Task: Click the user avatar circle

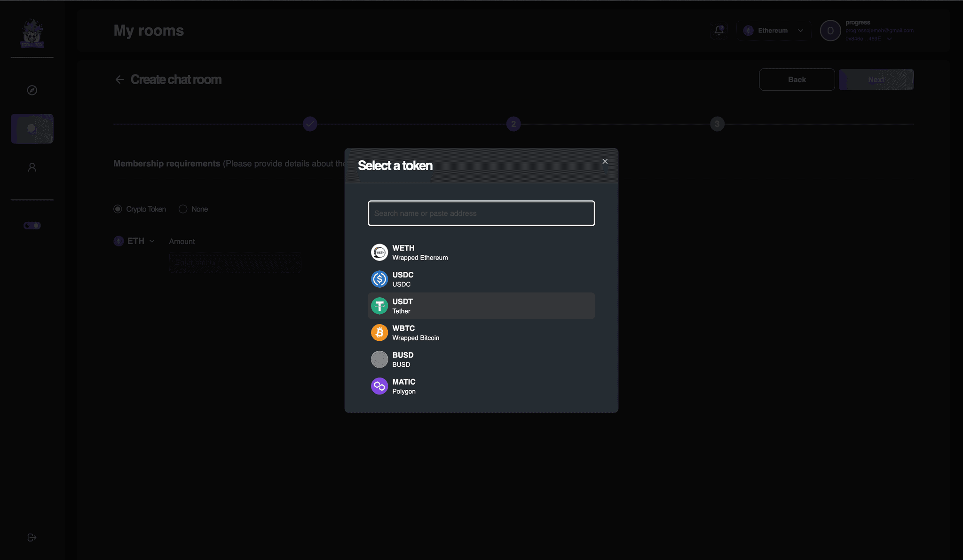Action: pos(830,31)
